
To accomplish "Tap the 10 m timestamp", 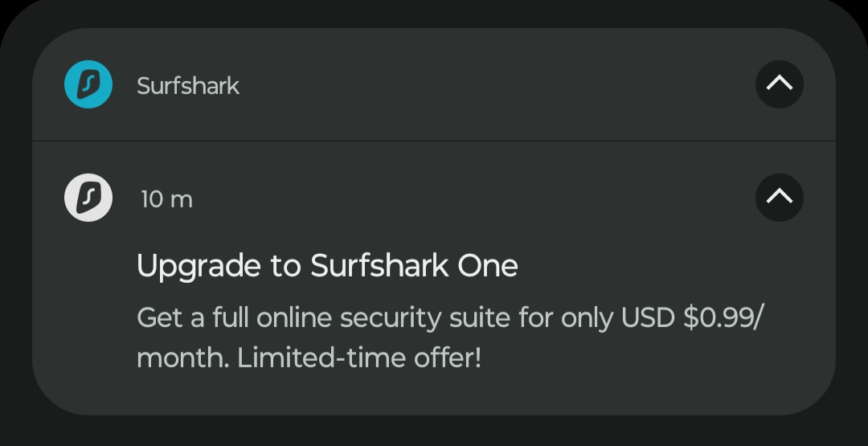I will point(166,199).
